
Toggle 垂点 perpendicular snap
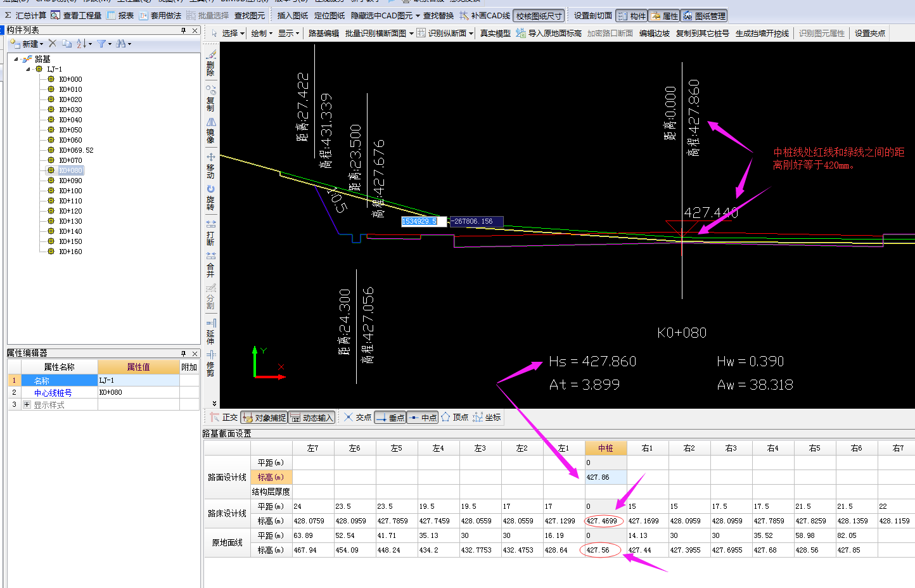[390, 418]
